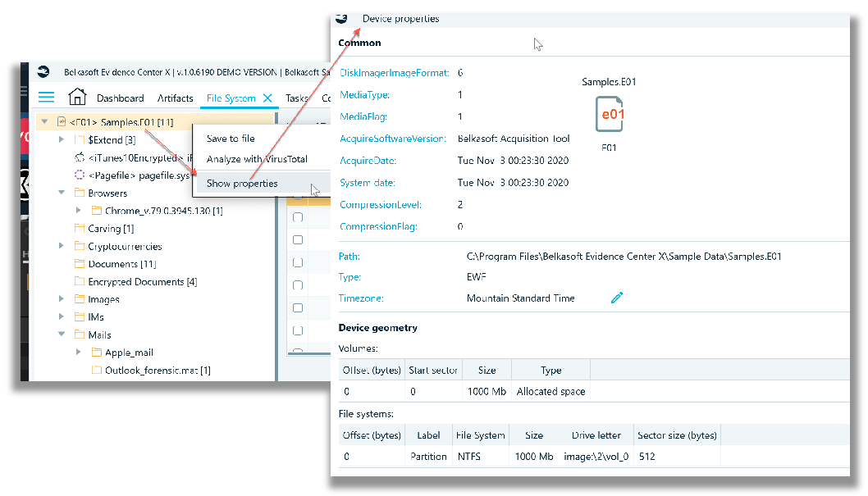Image resolution: width=868 pixels, height=496 pixels.
Task: Click the Images folder icon
Action: (x=80, y=299)
